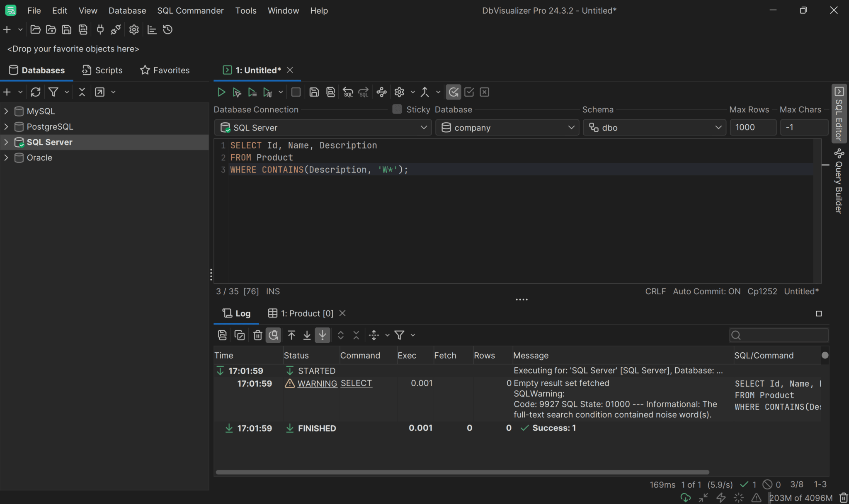
Task: Switch to the Scripts tab
Action: 102,70
